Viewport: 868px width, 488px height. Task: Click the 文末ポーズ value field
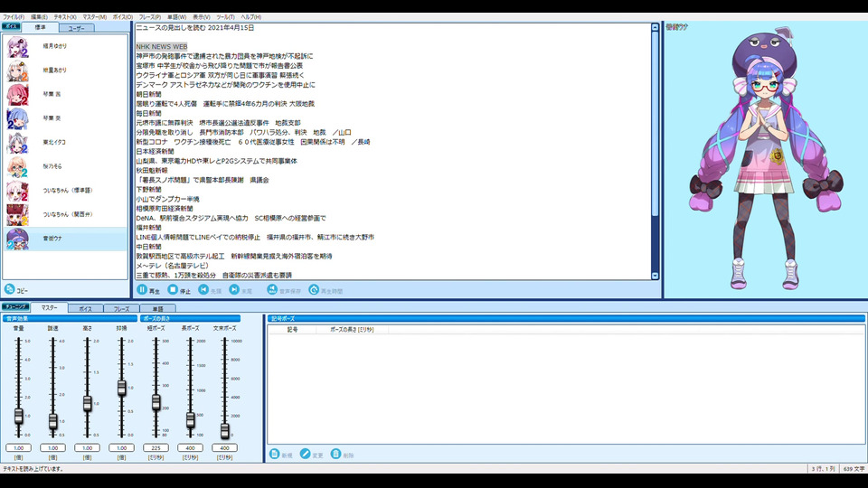point(224,447)
